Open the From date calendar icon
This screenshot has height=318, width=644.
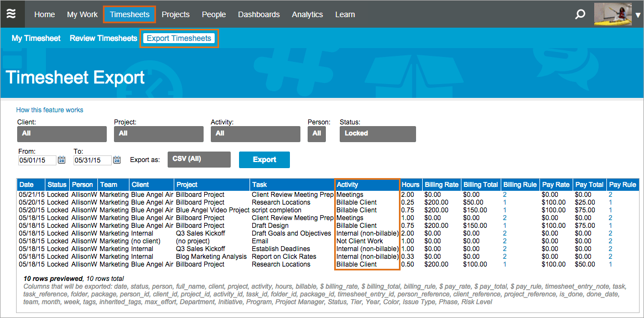(62, 160)
